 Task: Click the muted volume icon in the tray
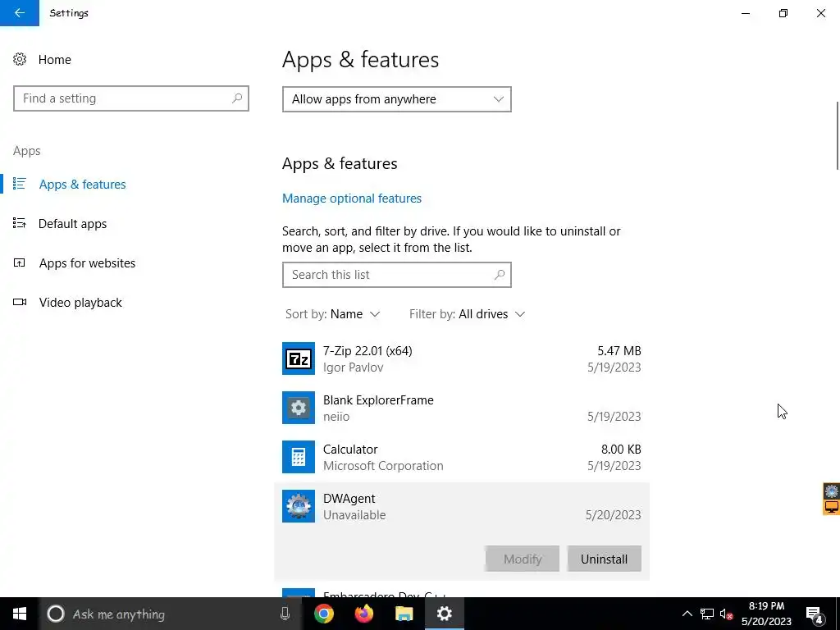(727, 614)
